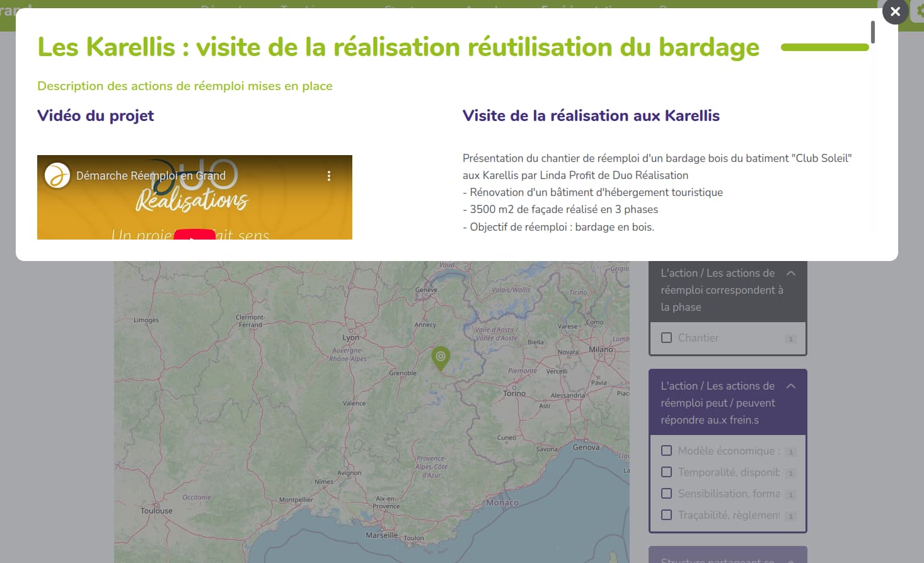
Task: Click the green location pin on the map
Action: (x=441, y=357)
